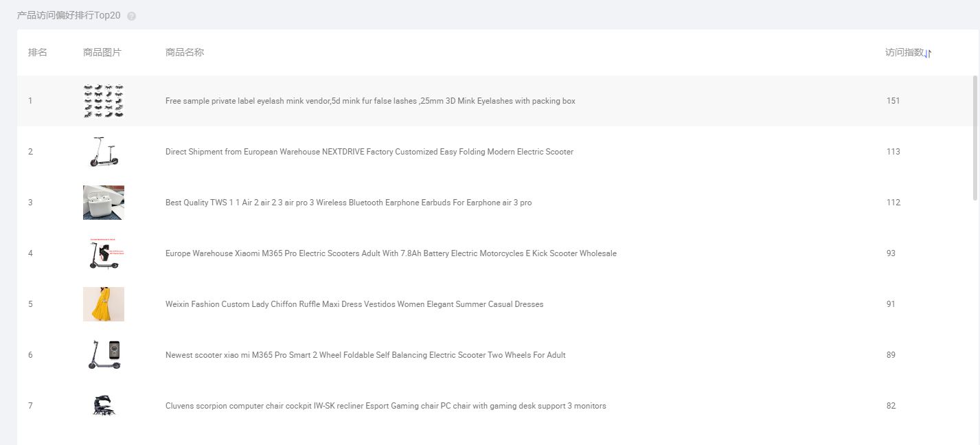Open the wireless earbuds product thumbnail

104,203
